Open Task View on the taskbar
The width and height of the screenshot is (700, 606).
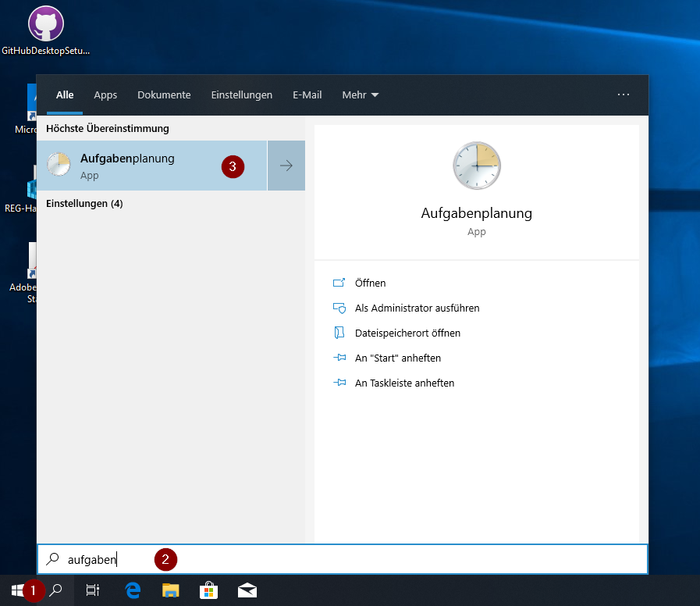[93, 590]
